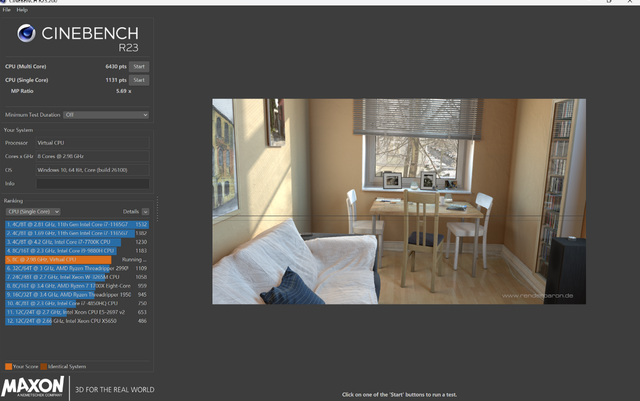Click the rendered room preview image

[399, 201]
